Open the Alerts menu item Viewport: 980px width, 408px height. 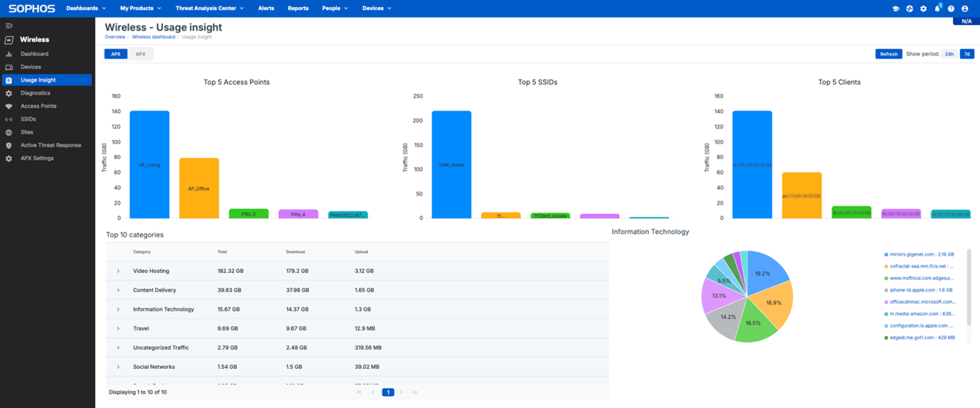[266, 9]
